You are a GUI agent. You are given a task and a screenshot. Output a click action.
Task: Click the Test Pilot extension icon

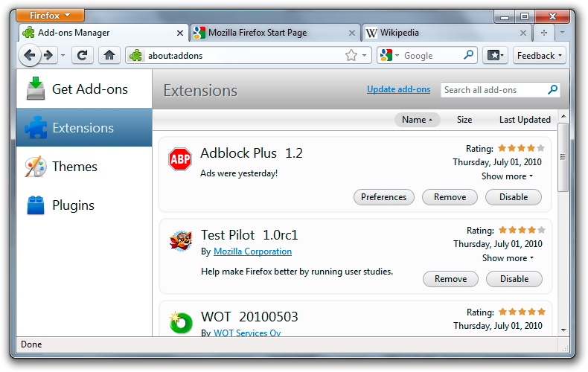[x=181, y=240]
